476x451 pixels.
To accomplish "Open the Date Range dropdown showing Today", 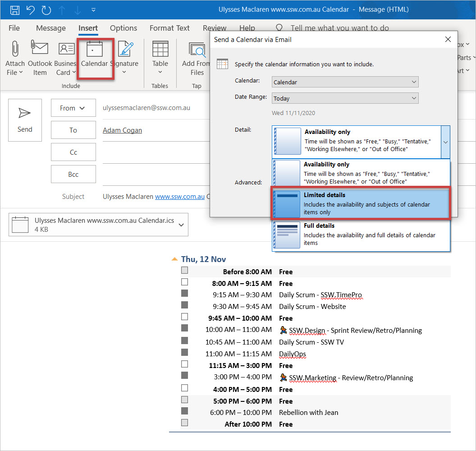I will click(345, 98).
